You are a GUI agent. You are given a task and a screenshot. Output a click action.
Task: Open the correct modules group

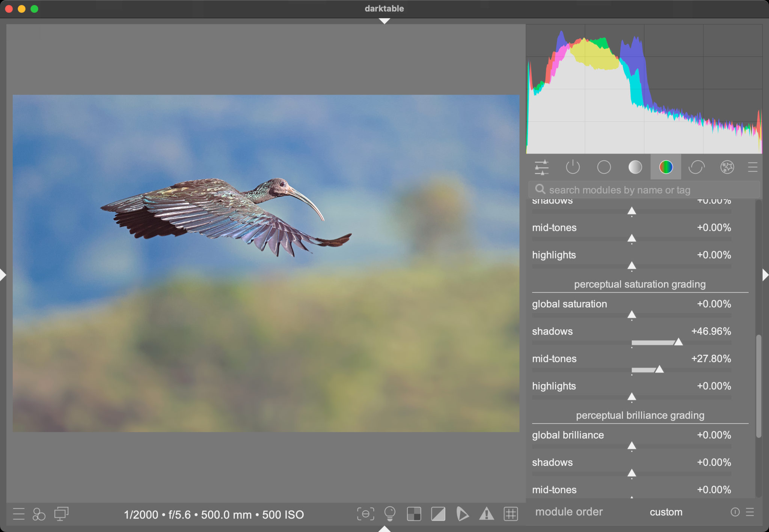(x=697, y=167)
